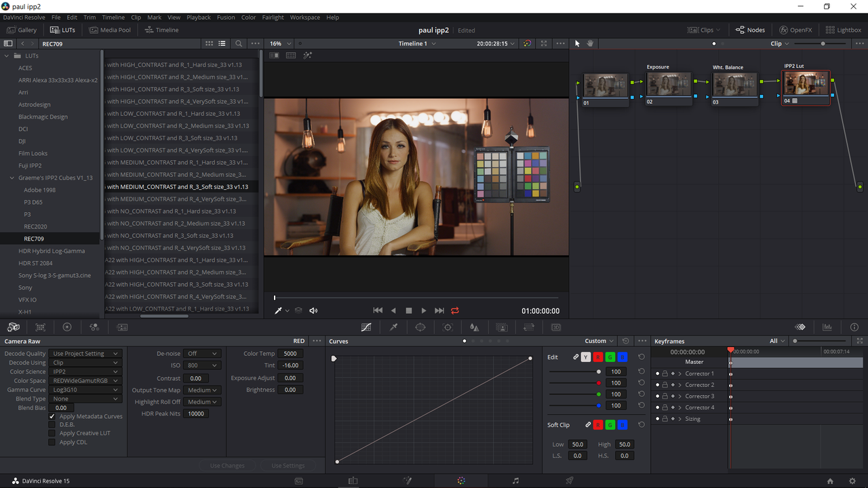Open the Blur palette icon

tap(475, 327)
